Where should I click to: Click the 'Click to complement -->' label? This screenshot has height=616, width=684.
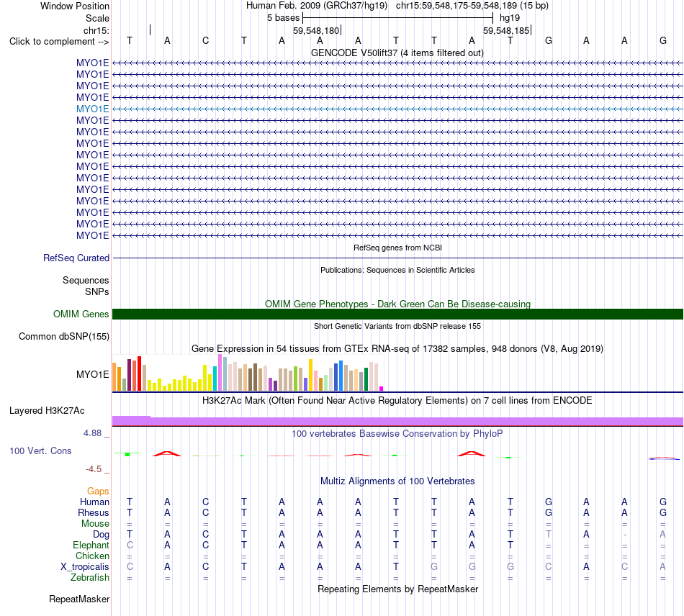59,42
